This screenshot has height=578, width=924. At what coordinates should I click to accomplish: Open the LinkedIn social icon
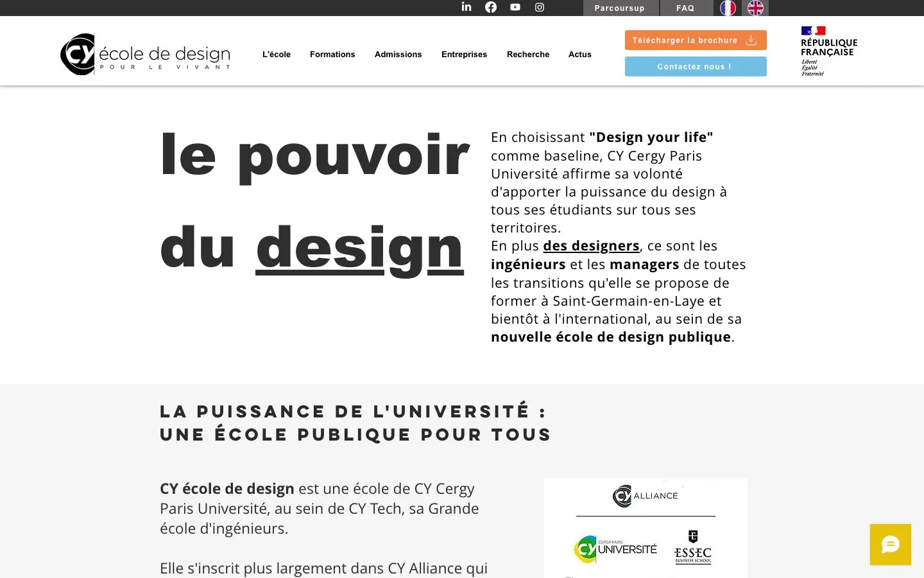pyautogui.click(x=466, y=7)
